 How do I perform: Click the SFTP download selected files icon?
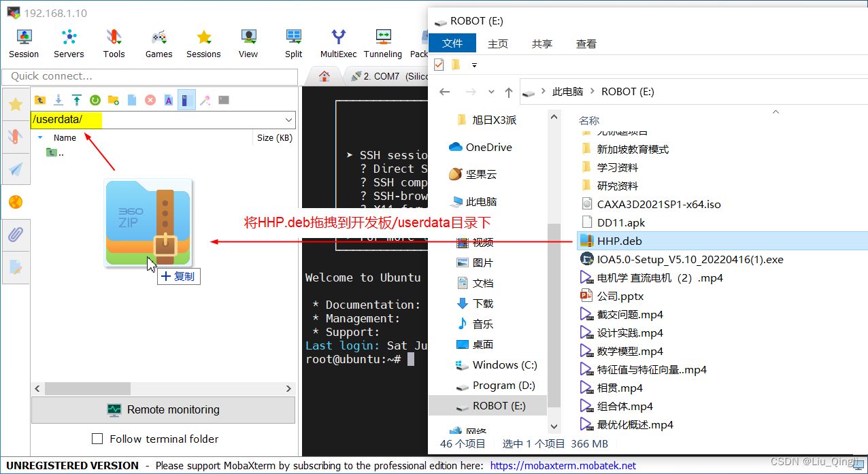tap(59, 100)
